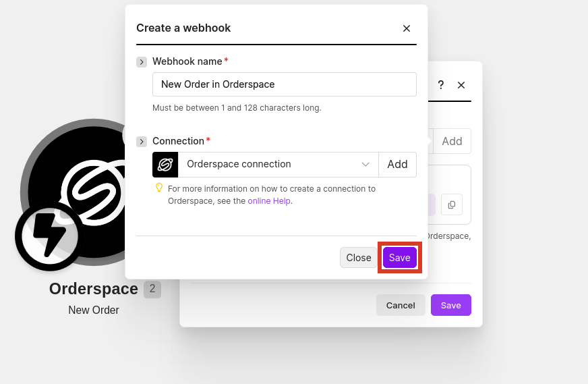Image resolution: width=588 pixels, height=384 pixels.
Task: Click the Orderspace module title
Action: click(x=93, y=289)
